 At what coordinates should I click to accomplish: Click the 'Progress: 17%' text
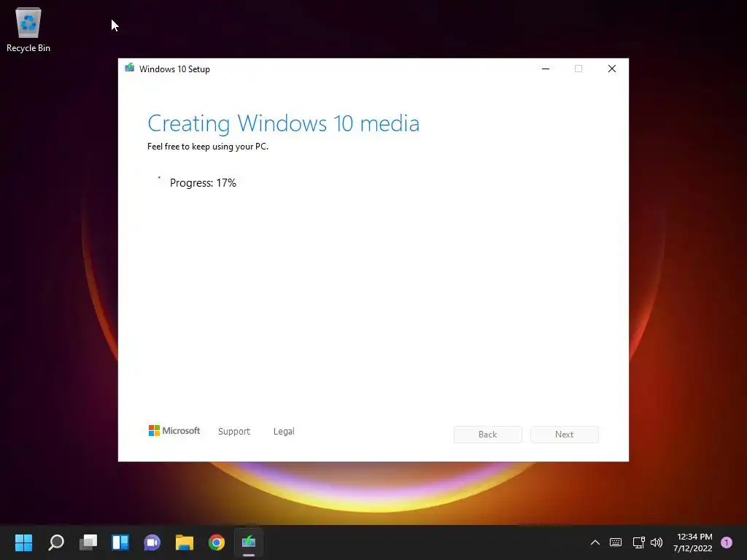click(203, 183)
